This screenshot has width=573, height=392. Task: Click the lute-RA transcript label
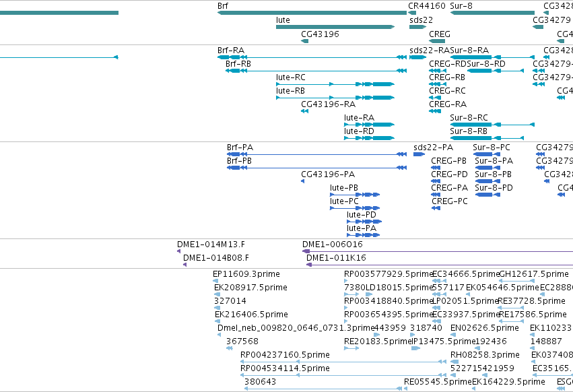tap(359, 118)
